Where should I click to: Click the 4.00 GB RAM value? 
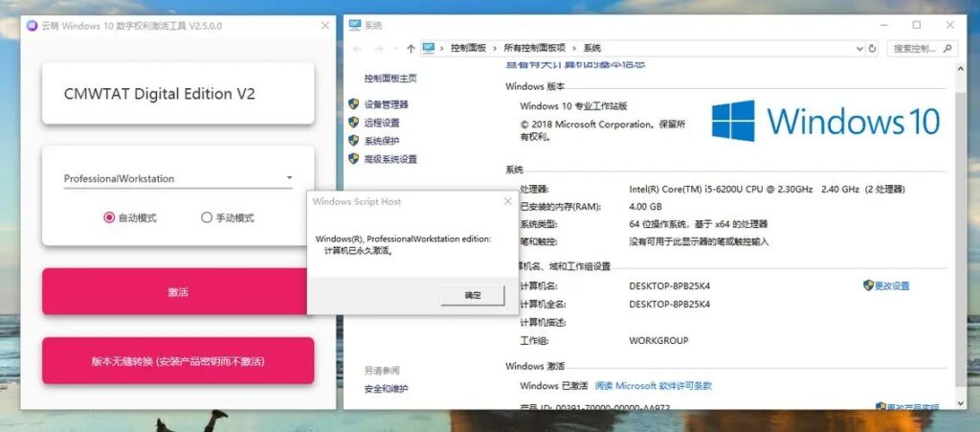645,206
